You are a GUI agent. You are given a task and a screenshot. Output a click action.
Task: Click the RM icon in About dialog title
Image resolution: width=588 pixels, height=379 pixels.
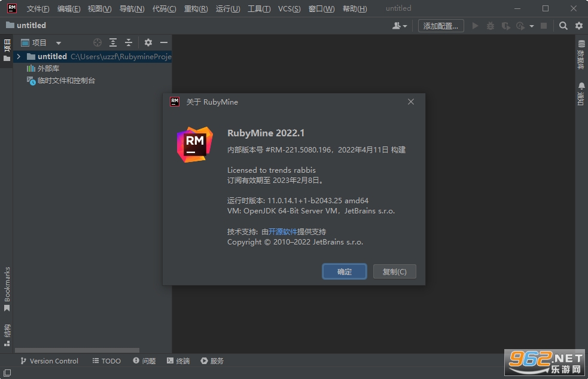coord(175,102)
